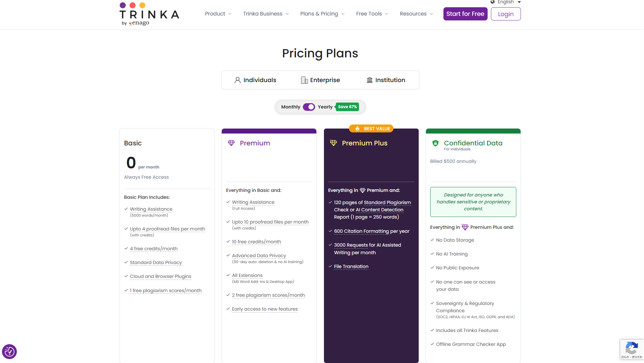Click the Start for Free button
This screenshot has width=644, height=363.
(465, 14)
